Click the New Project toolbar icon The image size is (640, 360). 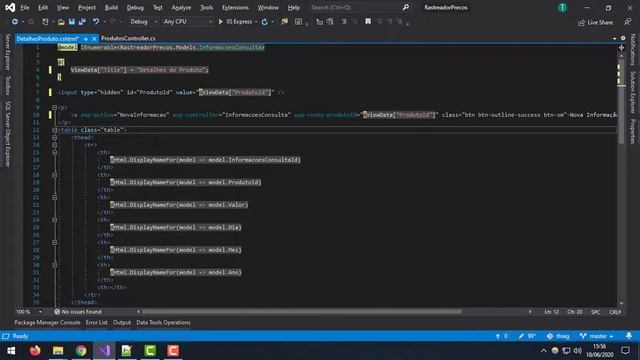(45, 22)
